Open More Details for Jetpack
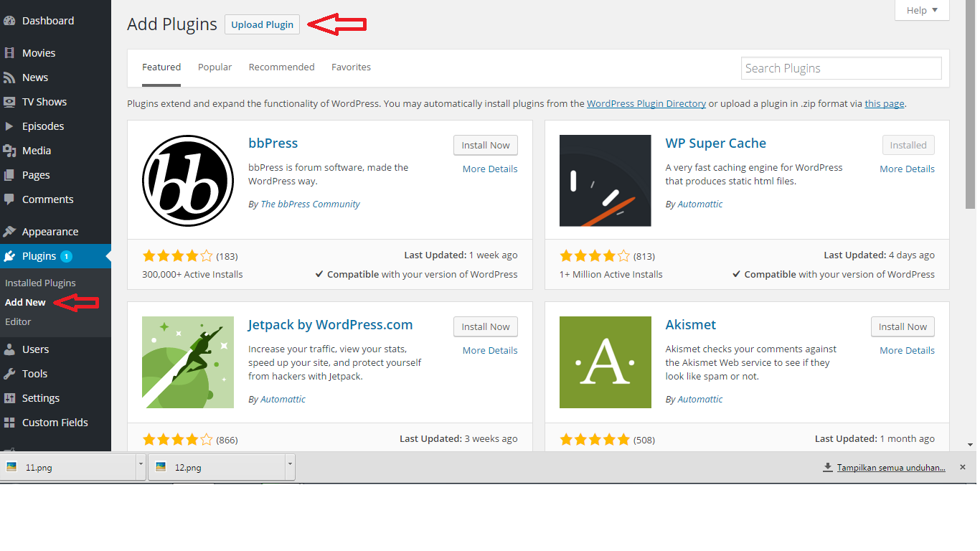 490,351
